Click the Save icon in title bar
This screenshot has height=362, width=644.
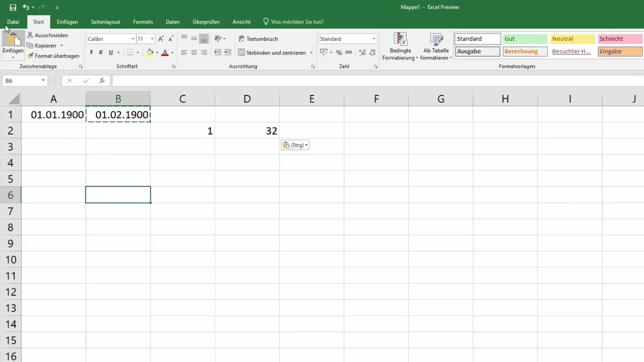tap(13, 7)
